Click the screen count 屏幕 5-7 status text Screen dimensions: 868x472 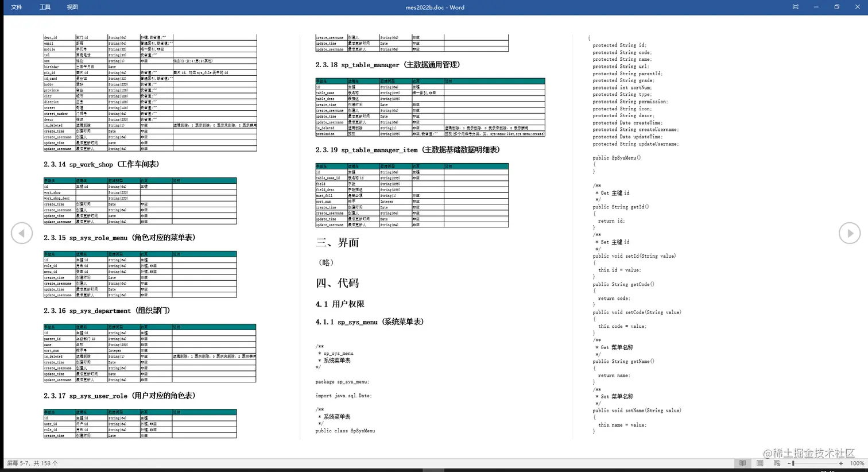32,463
